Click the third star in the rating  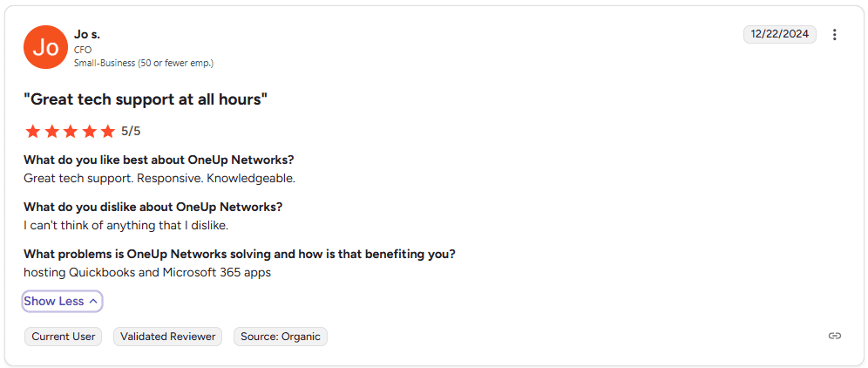[71, 132]
